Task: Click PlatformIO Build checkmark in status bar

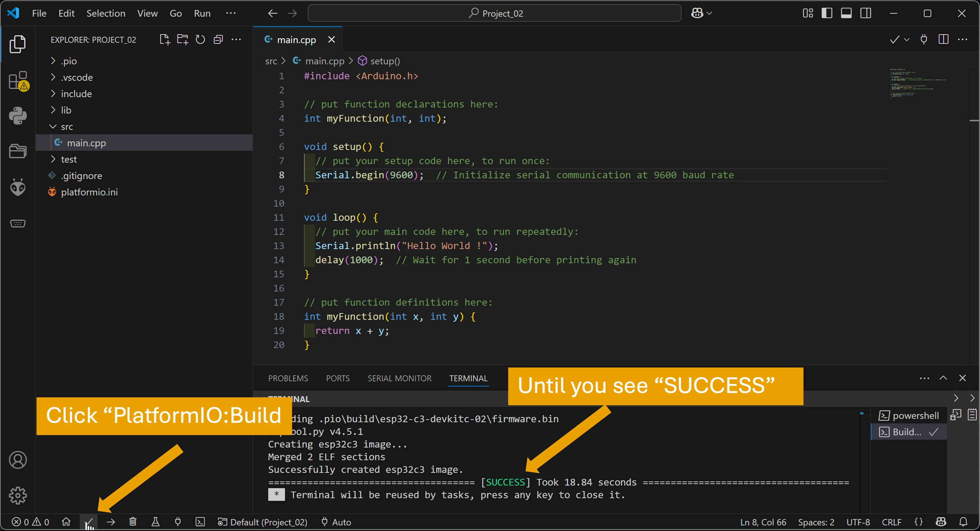Action: point(88,522)
